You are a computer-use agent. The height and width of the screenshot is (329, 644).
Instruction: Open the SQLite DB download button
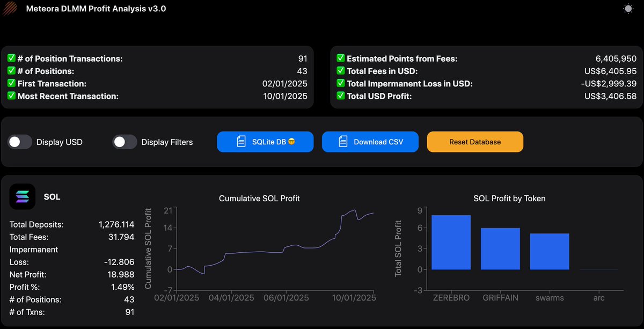[265, 142]
